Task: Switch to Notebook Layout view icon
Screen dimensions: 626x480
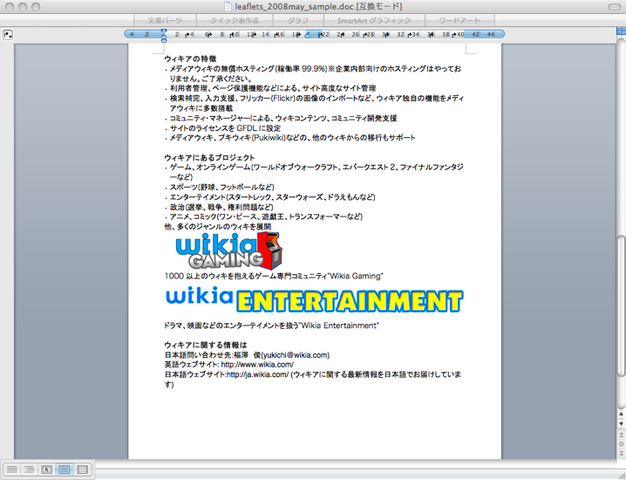Action: click(x=82, y=469)
